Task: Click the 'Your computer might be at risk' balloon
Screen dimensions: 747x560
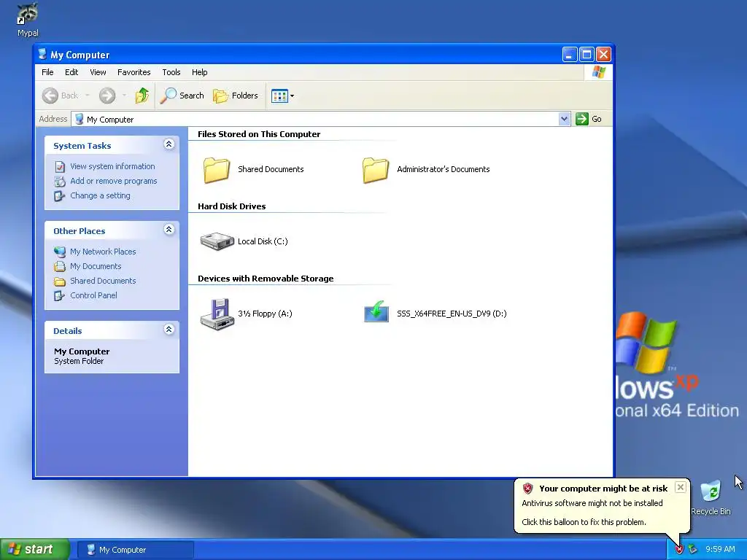Action: (602, 505)
